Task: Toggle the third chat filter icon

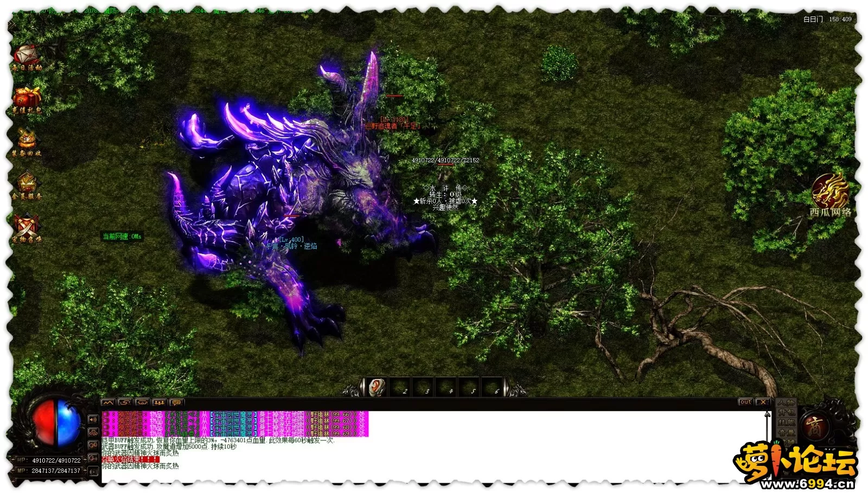Action: click(x=93, y=446)
